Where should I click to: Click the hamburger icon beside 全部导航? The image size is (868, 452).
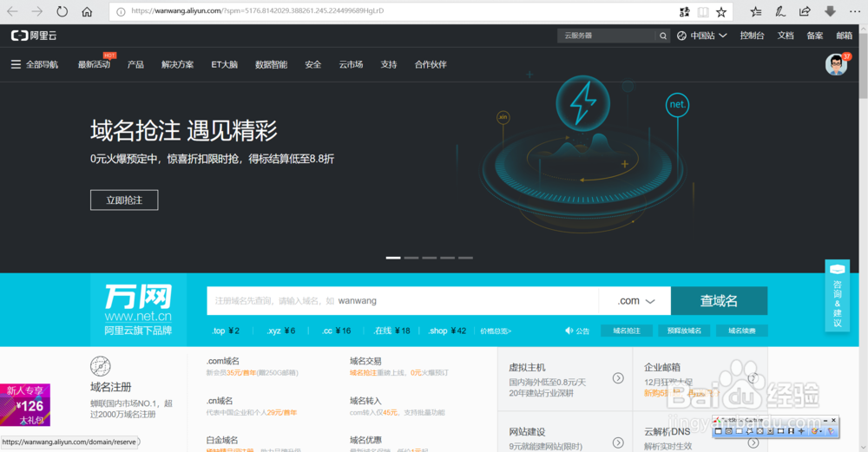coord(16,64)
